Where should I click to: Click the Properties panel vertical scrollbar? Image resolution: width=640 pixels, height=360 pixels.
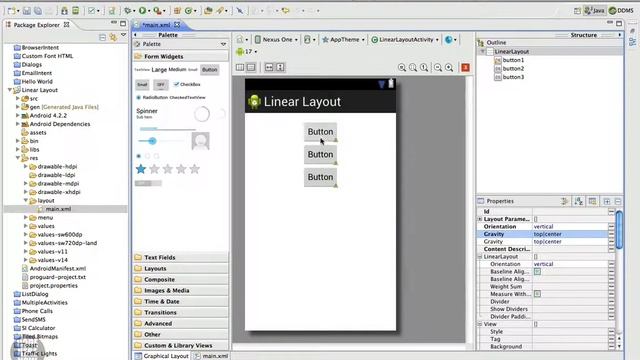coord(619,230)
